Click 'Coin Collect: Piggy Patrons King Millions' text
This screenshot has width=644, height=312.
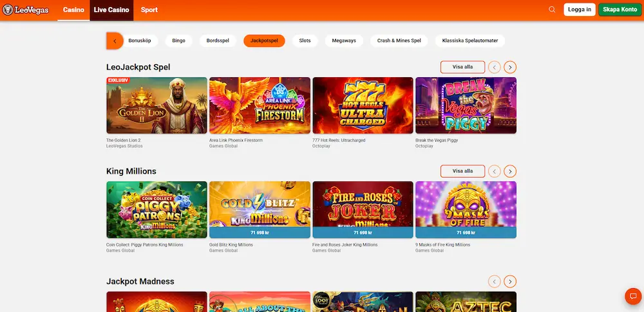144,244
